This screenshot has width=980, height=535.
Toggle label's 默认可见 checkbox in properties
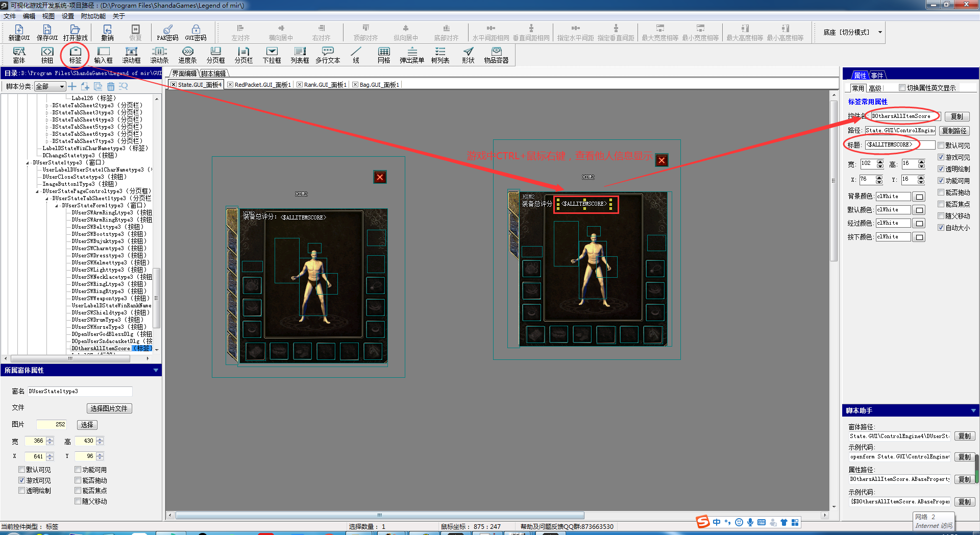pos(941,145)
